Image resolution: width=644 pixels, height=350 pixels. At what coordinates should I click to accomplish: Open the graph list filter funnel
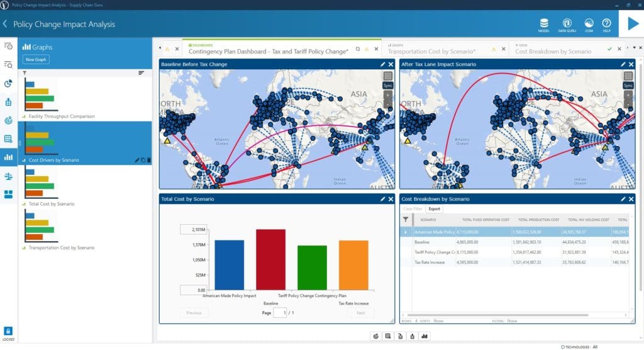[x=25, y=73]
